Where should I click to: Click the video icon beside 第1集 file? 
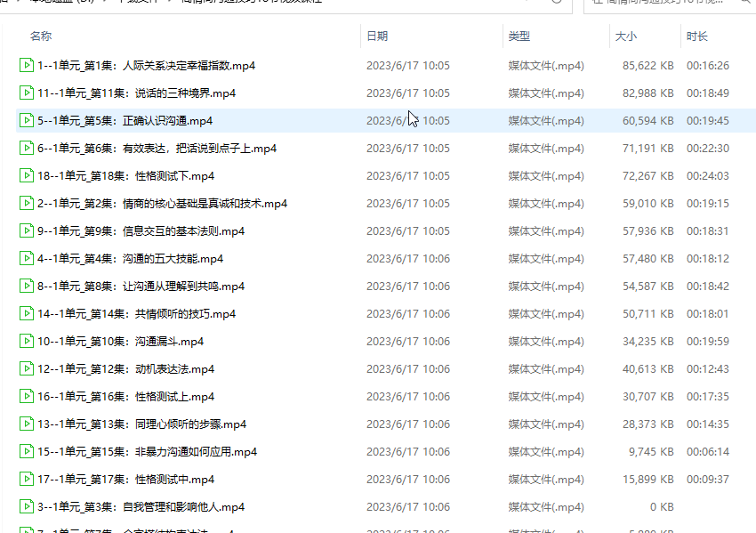[x=27, y=65]
